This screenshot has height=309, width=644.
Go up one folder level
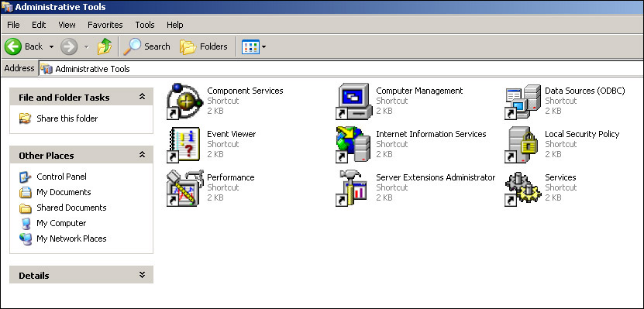coord(105,46)
